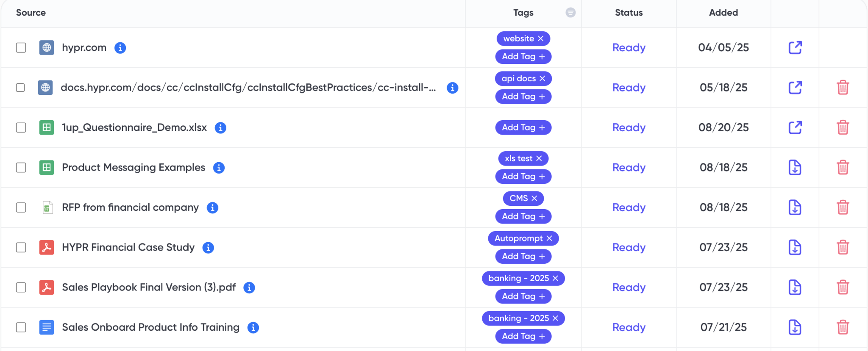Click date 08/20/25

click(723, 127)
